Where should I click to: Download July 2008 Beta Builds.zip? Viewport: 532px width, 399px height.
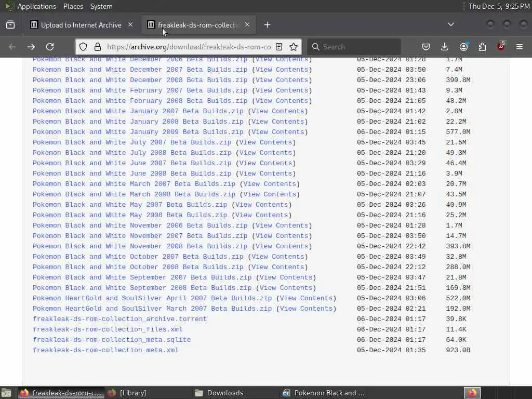[131, 153]
